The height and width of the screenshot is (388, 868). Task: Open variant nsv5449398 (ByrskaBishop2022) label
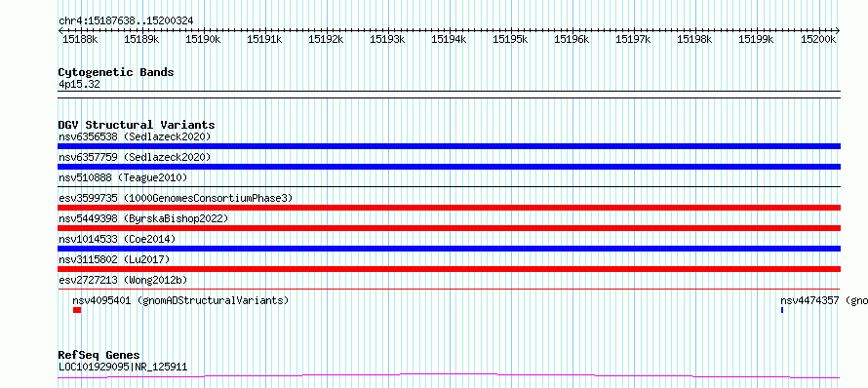click(x=143, y=218)
